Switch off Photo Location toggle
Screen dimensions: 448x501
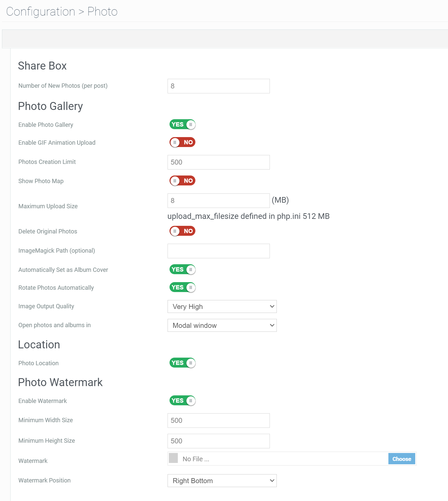[182, 363]
